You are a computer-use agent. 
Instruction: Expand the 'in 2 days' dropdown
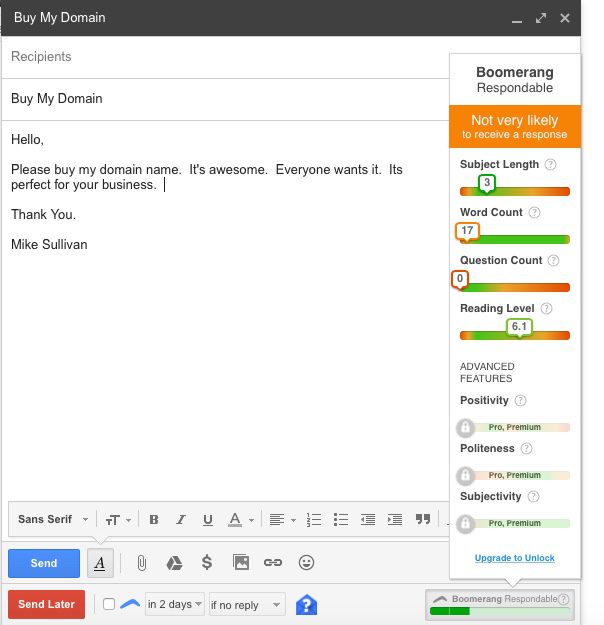(x=175, y=604)
